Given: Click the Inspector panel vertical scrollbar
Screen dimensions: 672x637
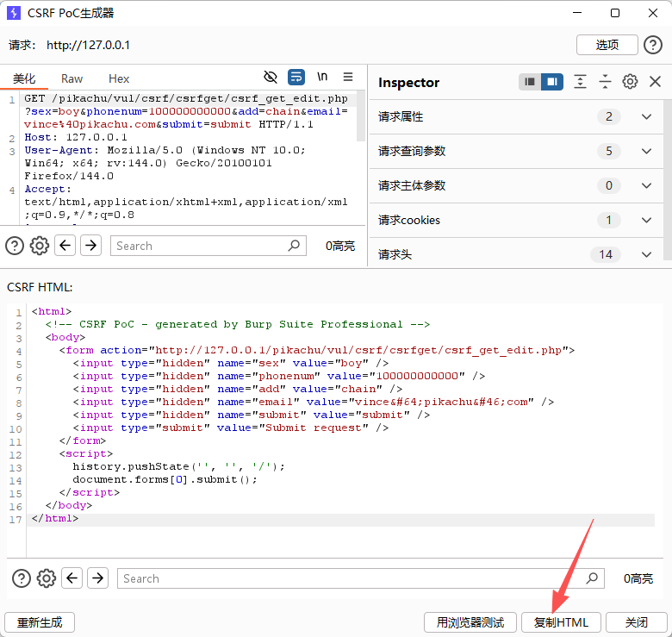Looking at the screenshot, I should 668,180.
